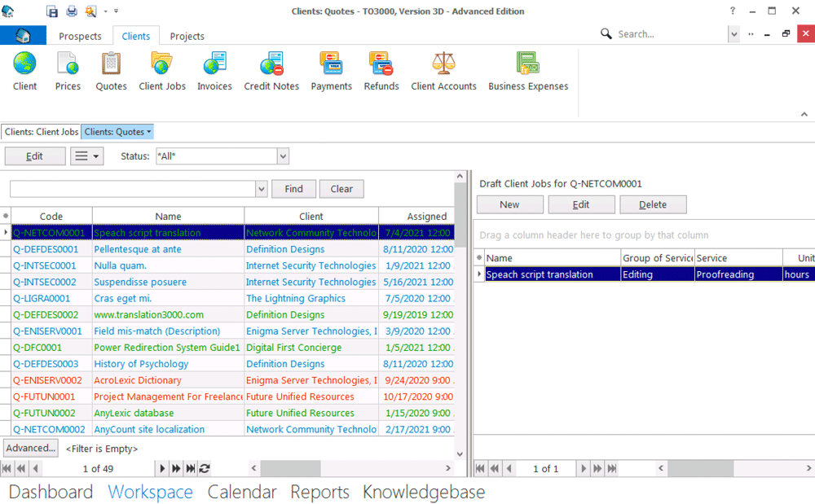
Task: Jump to the last record in the quotes navigator
Action: click(191, 468)
